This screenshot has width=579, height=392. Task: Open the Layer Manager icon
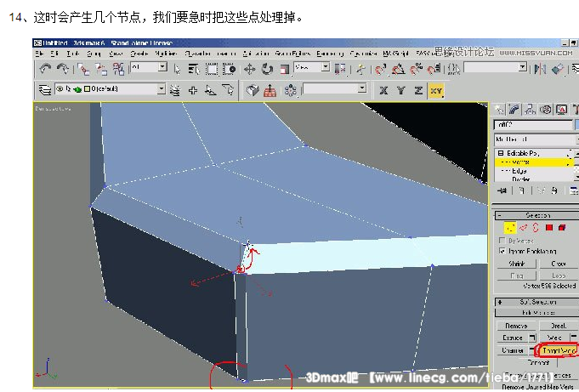point(45,90)
